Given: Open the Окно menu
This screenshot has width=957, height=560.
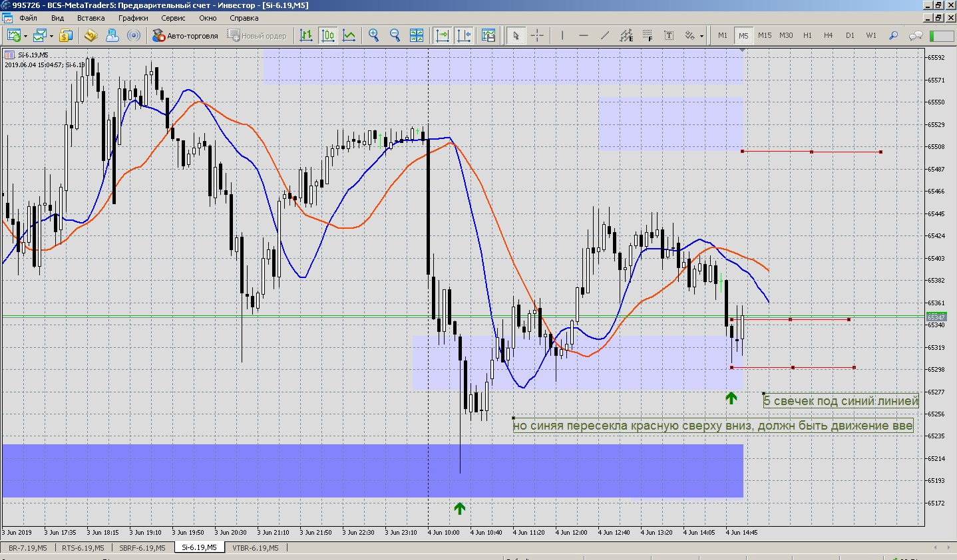Looking at the screenshot, I should (x=208, y=18).
